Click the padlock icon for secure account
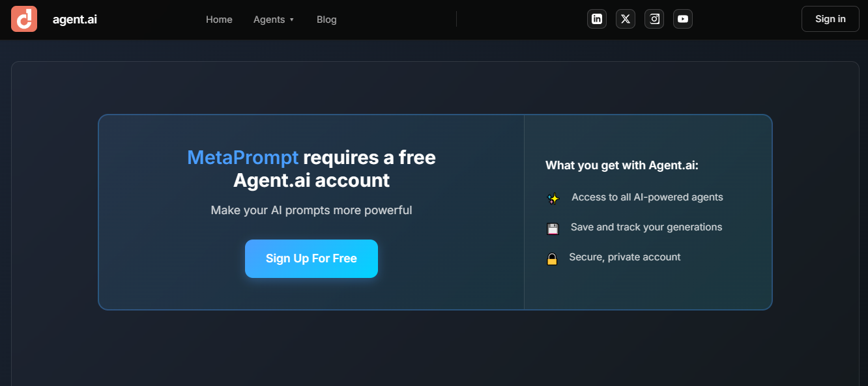 pos(552,259)
